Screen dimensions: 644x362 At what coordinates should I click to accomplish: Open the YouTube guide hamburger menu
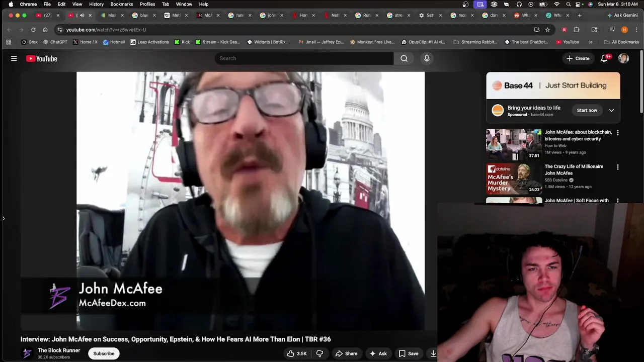coord(14,59)
